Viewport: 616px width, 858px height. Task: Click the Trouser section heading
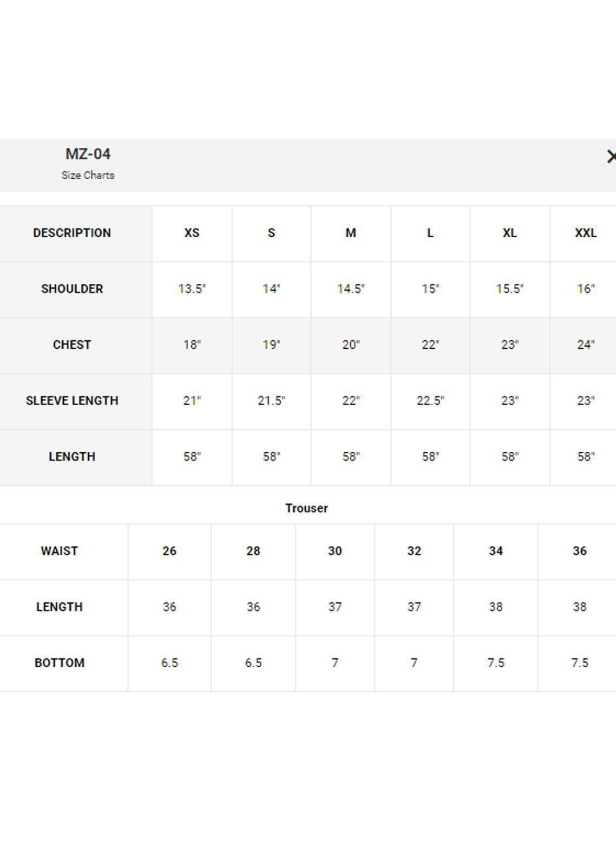(x=306, y=508)
